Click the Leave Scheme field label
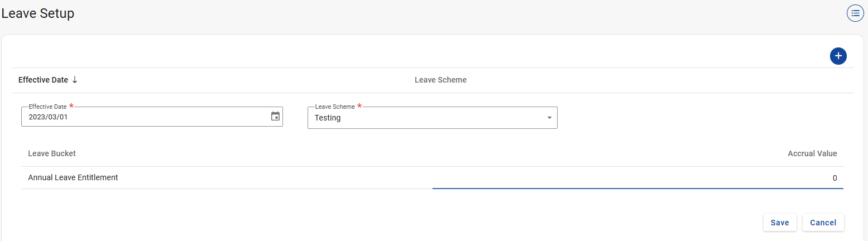The width and height of the screenshot is (868, 241). (x=335, y=107)
